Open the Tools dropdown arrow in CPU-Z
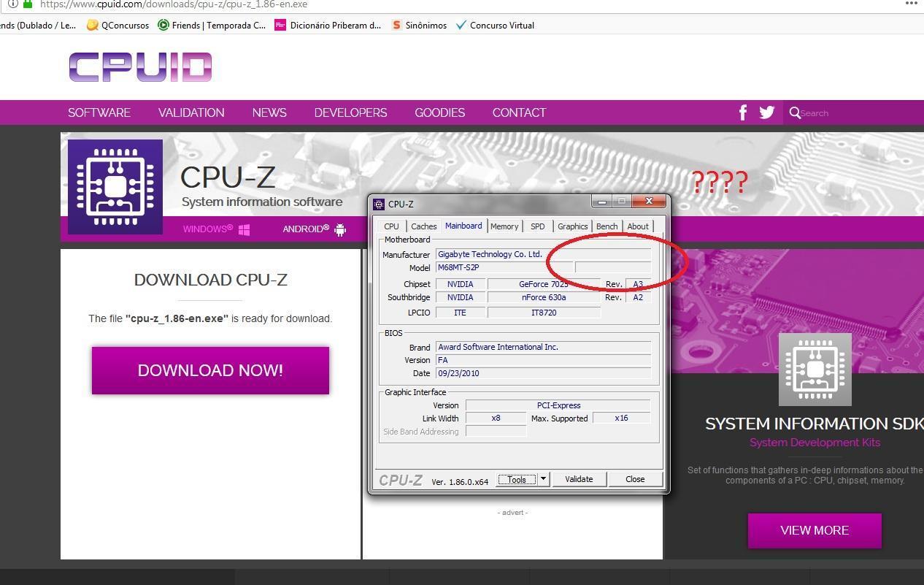This screenshot has height=585, width=924. point(543,479)
